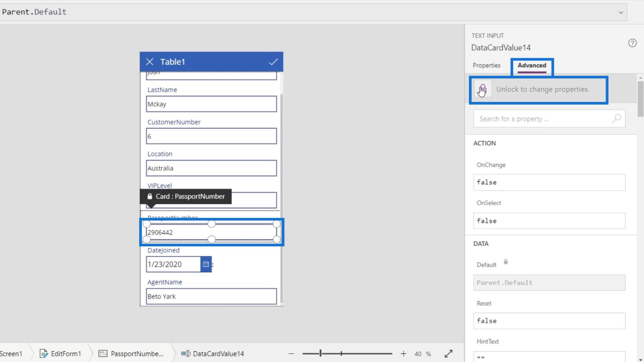Click the VIPLevel field label
This screenshot has height=362, width=644.
159,186
